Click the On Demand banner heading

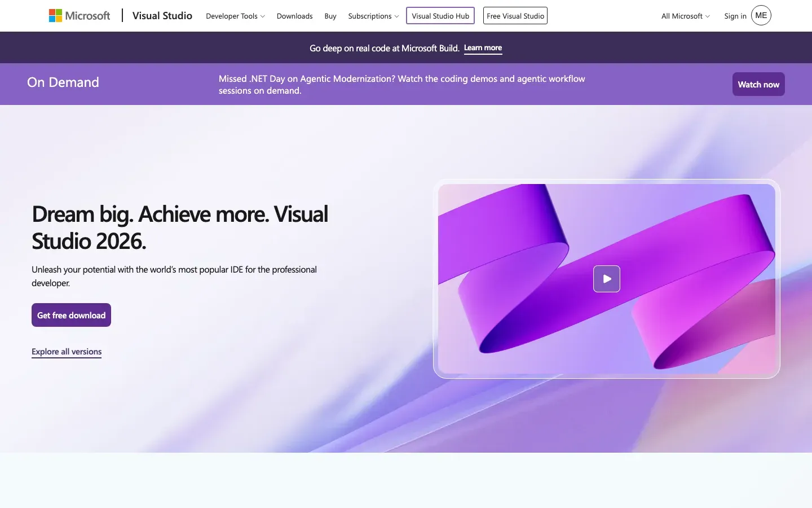(x=63, y=82)
